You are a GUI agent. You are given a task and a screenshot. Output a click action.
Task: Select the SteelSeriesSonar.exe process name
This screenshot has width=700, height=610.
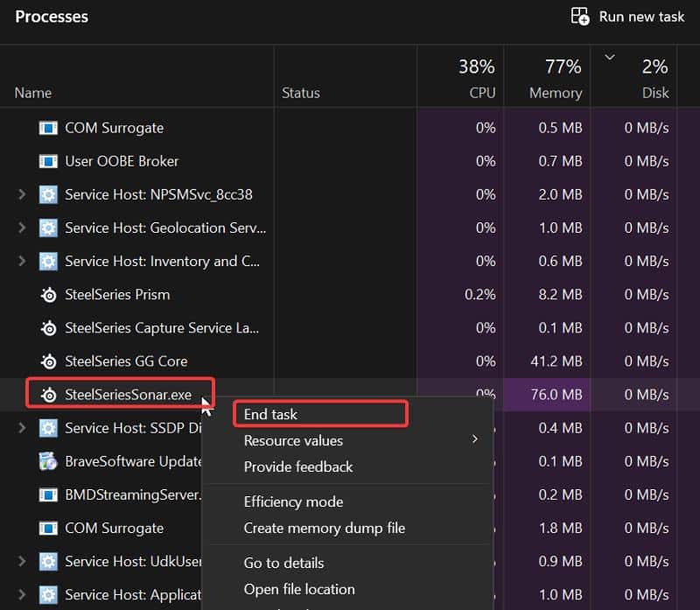(128, 395)
